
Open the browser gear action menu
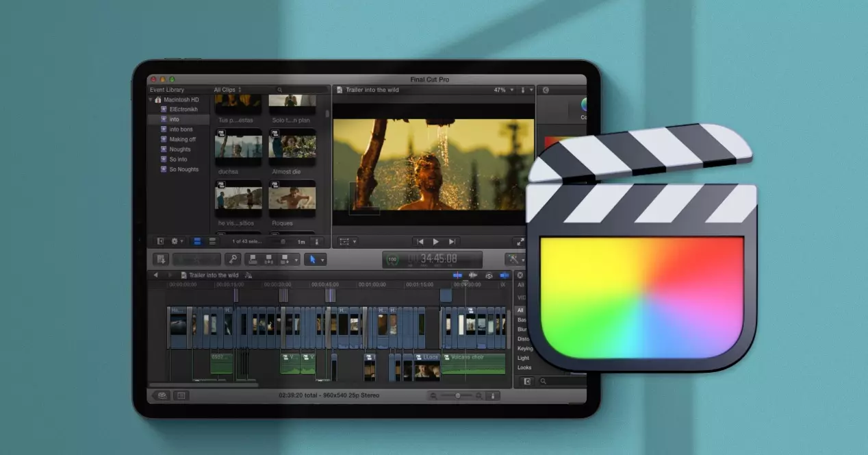[177, 241]
